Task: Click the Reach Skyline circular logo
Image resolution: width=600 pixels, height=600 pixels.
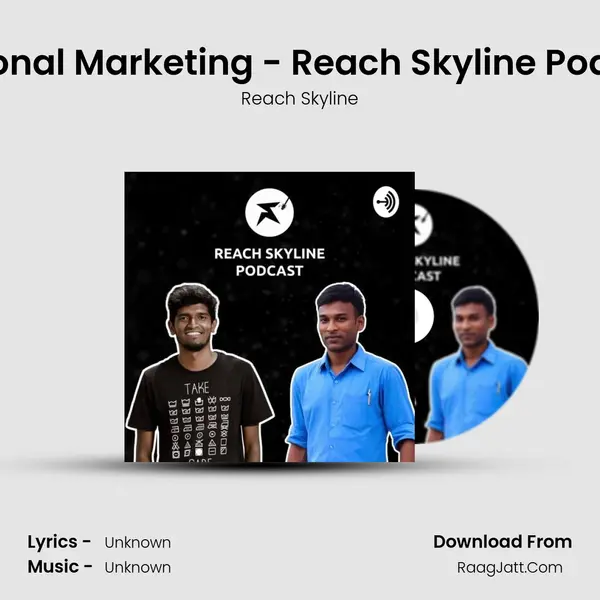Action: (x=269, y=212)
